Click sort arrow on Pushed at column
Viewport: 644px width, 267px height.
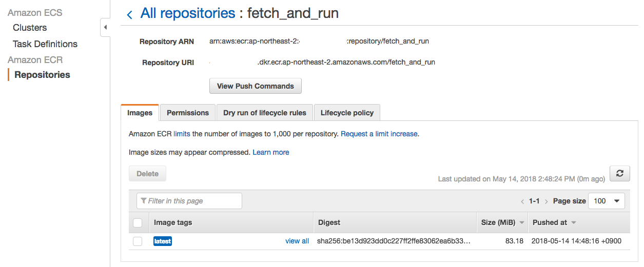[574, 223]
